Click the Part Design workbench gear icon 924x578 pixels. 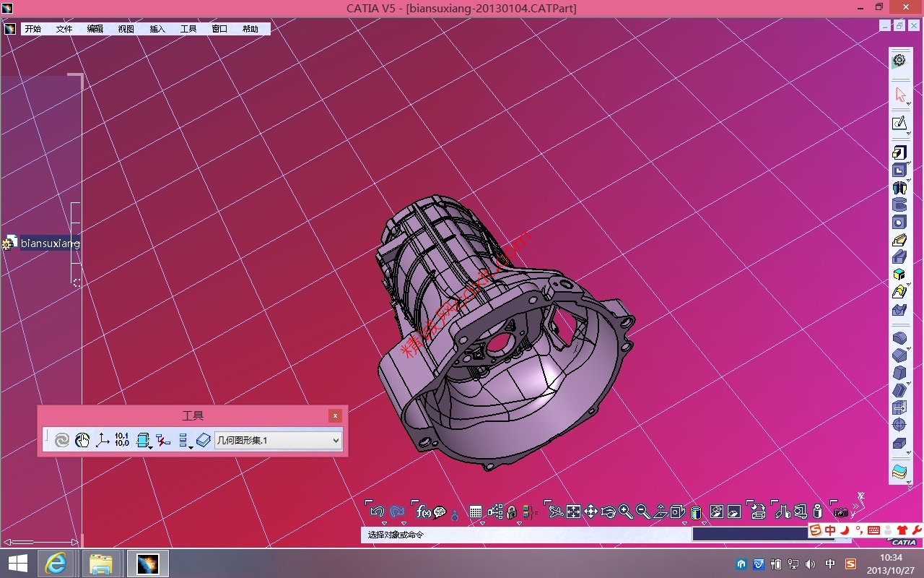(899, 61)
